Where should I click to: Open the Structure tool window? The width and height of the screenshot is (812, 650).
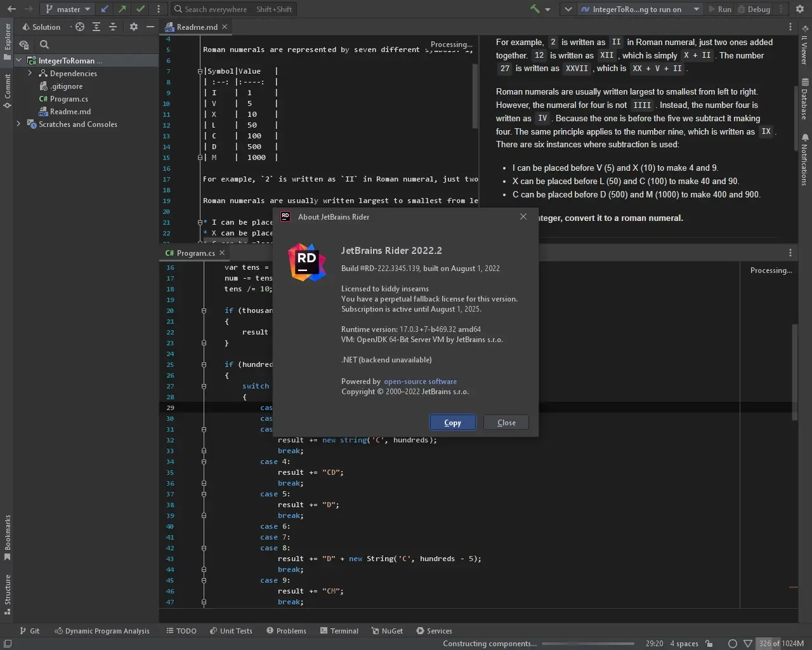pos(8,595)
